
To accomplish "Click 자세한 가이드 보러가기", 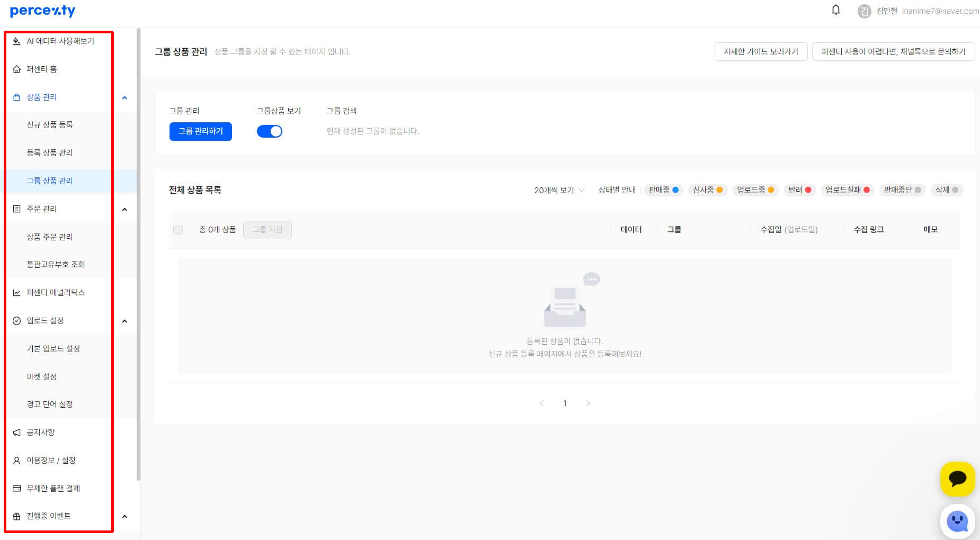I will pyautogui.click(x=761, y=51).
